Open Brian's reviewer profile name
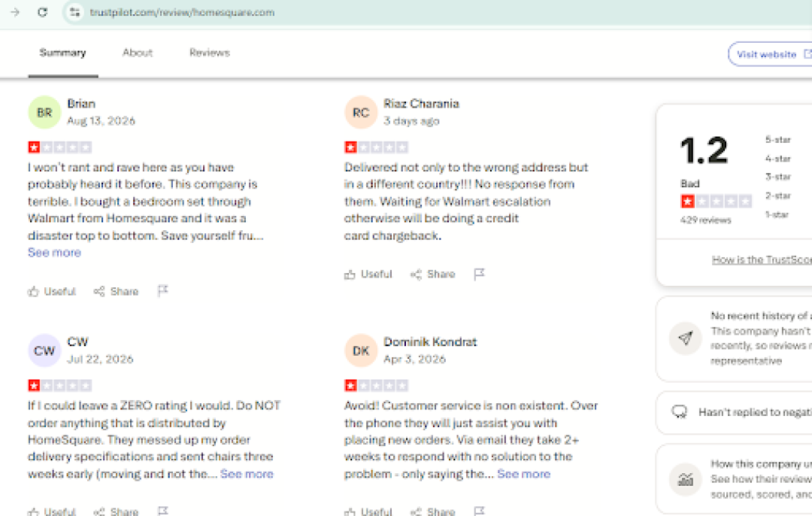 (x=81, y=104)
